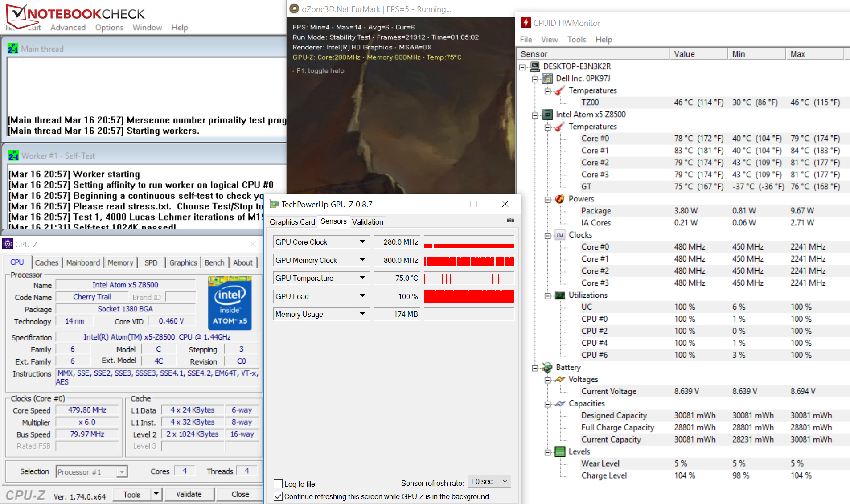Switch to GPU-Z Graphics Card tab
The image size is (850, 504).
[x=292, y=221]
